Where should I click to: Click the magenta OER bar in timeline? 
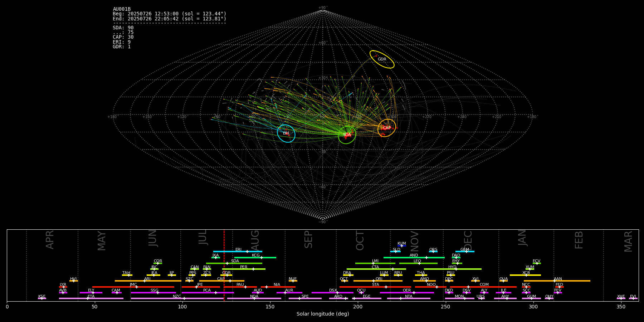407,293
